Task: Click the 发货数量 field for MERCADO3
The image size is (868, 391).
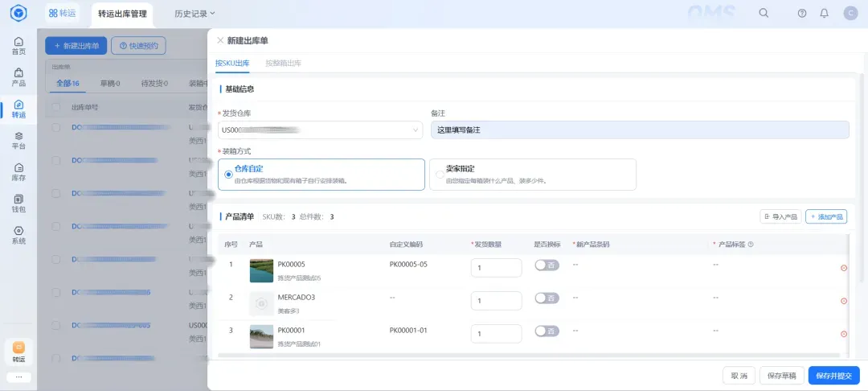Action: pyautogui.click(x=496, y=301)
